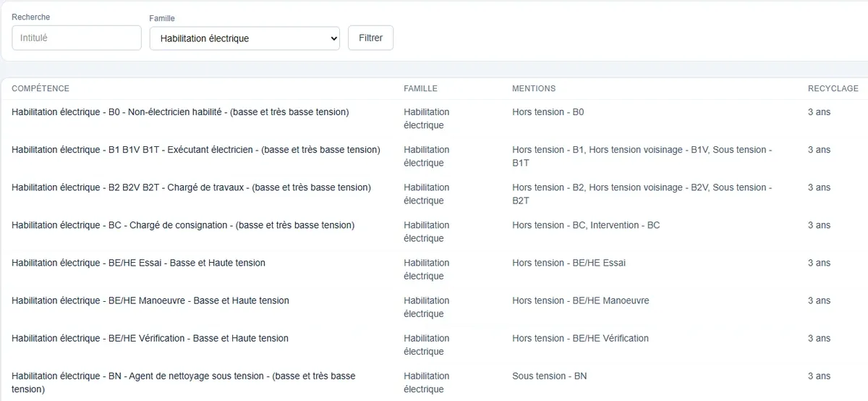Click '3 ans' recycling in the BE/HE Essai row
Viewport: 868px width, 401px height.
tap(819, 263)
